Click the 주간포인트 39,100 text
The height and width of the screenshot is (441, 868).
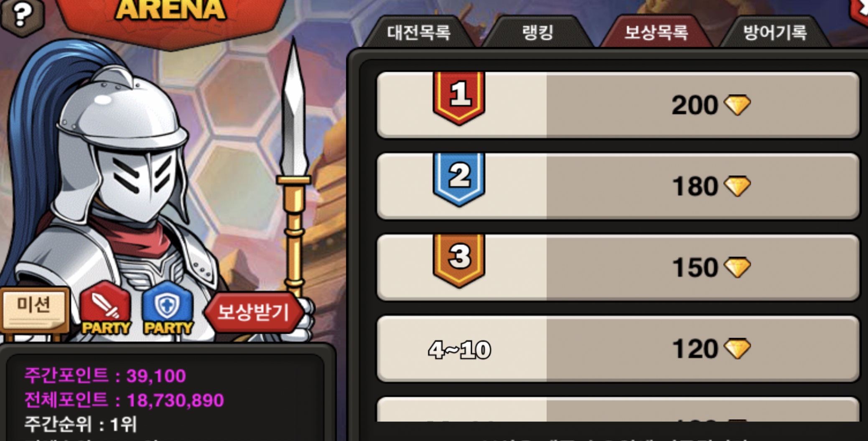pyautogui.click(x=105, y=375)
